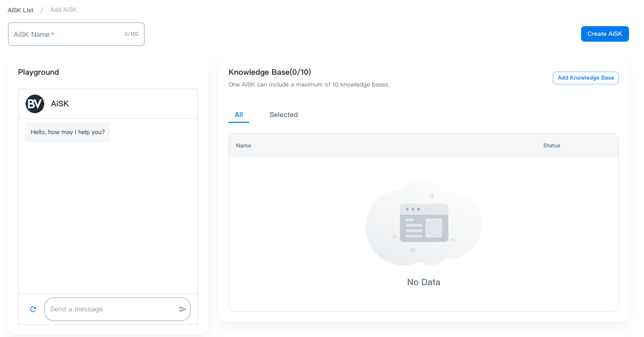Click the Create AiSK button

(x=605, y=34)
